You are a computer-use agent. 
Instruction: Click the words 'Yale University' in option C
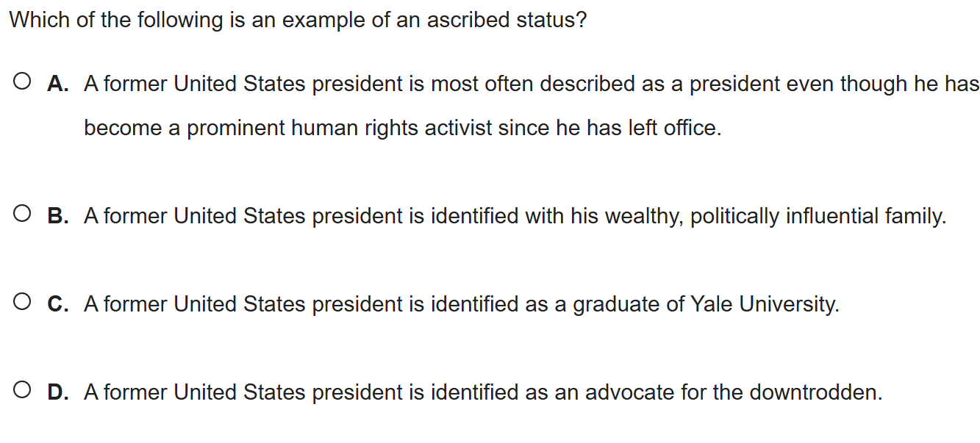click(764, 304)
